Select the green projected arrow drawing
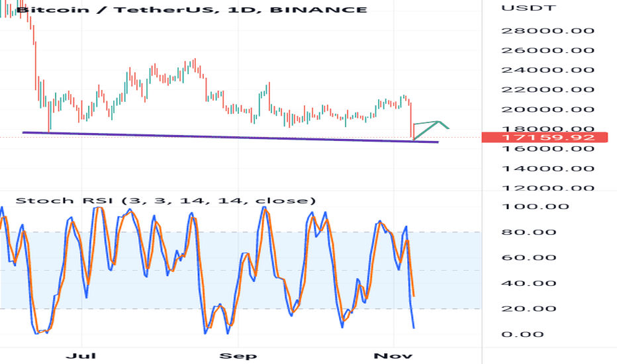The image size is (617, 364). click(x=431, y=130)
